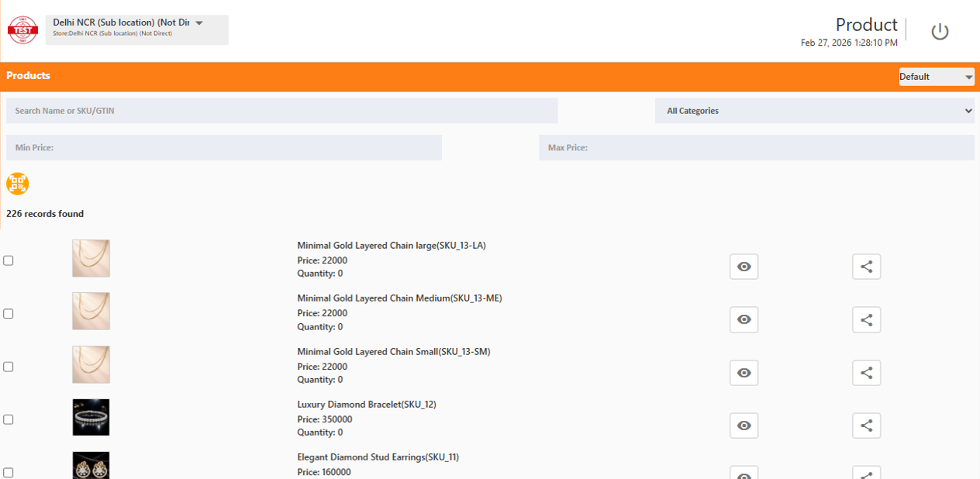This screenshot has width=980, height=479.
Task: Share the Minimal Gold Layered Chain large product
Action: (866, 267)
